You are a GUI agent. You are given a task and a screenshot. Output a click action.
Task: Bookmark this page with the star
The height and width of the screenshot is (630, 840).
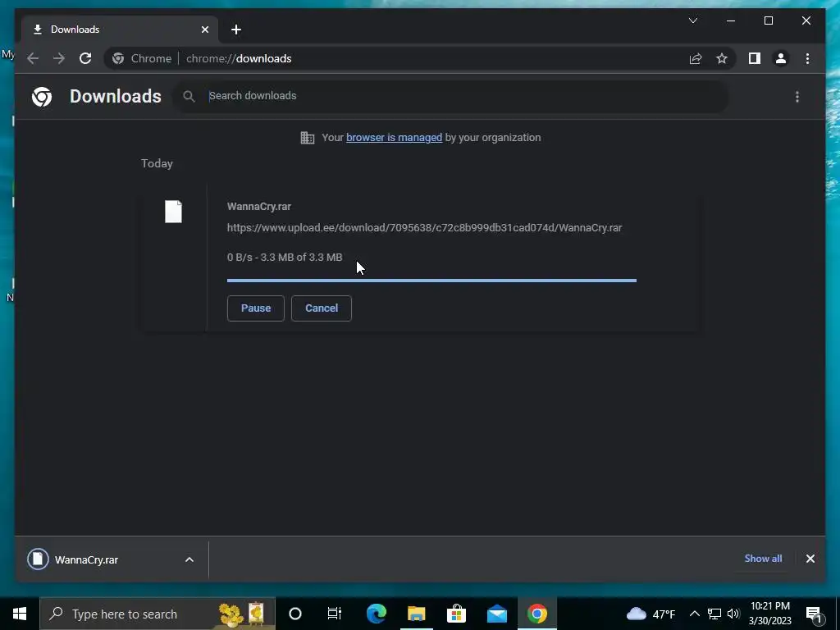click(x=722, y=58)
